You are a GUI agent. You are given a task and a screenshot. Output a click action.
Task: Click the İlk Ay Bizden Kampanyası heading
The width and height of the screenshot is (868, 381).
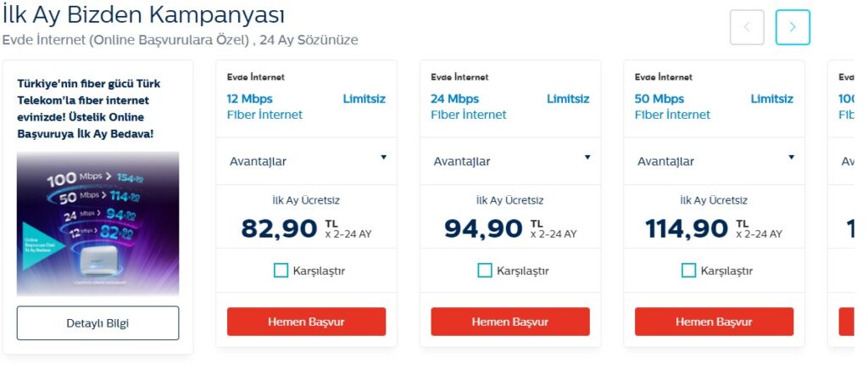click(143, 15)
